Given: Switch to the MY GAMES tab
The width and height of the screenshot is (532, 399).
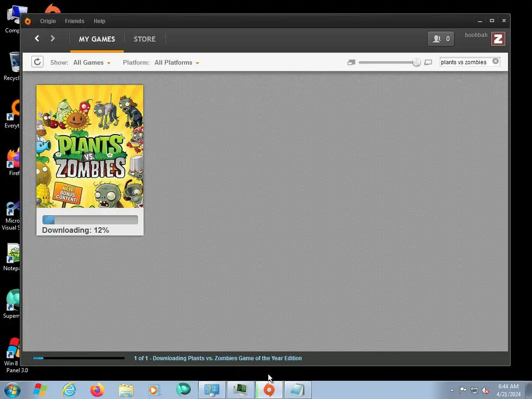Looking at the screenshot, I should pyautogui.click(x=97, y=39).
